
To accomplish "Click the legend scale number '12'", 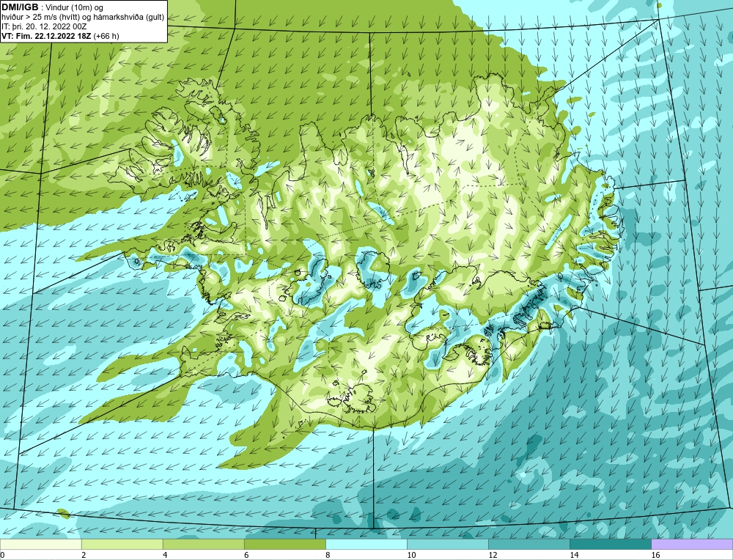I will tap(493, 555).
